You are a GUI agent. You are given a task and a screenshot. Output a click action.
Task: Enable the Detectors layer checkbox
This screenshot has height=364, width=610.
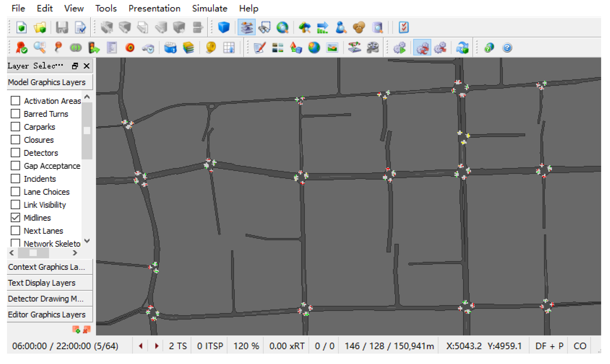click(15, 153)
